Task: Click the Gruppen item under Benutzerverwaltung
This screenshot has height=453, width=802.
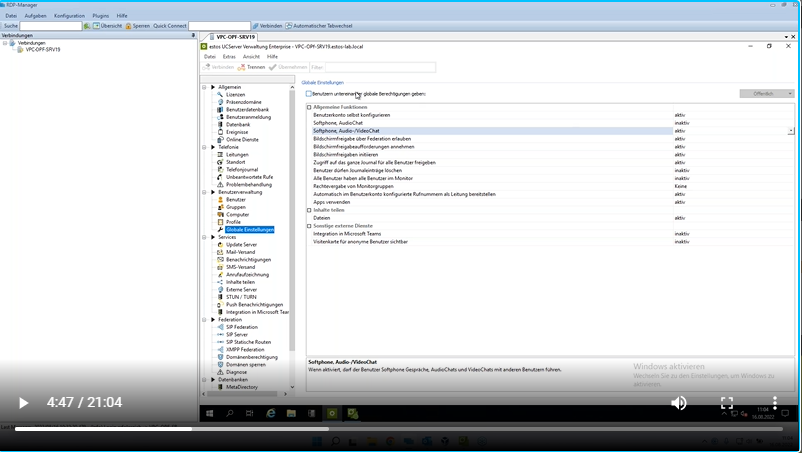Action: (x=236, y=207)
